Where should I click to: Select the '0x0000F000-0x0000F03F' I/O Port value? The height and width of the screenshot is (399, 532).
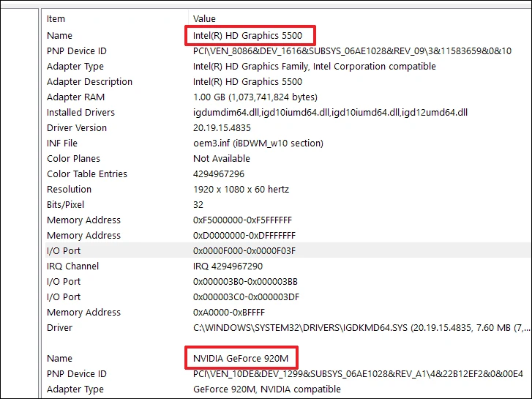244,251
